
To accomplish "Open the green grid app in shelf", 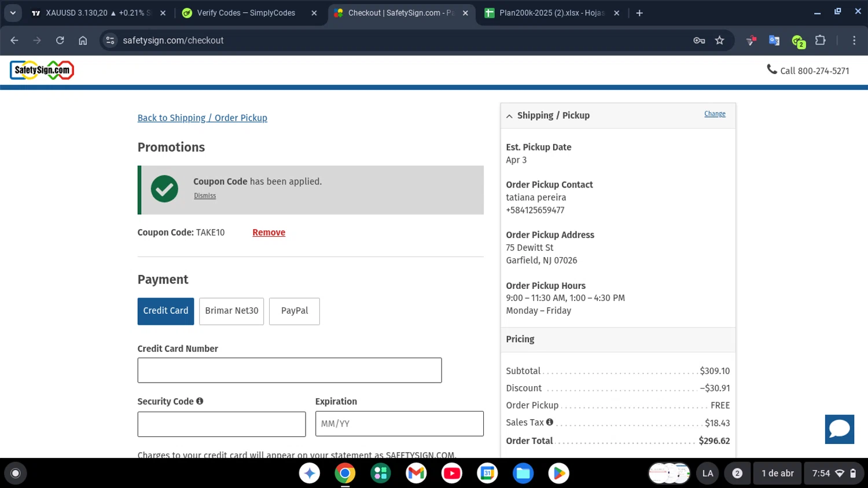I will tap(381, 473).
